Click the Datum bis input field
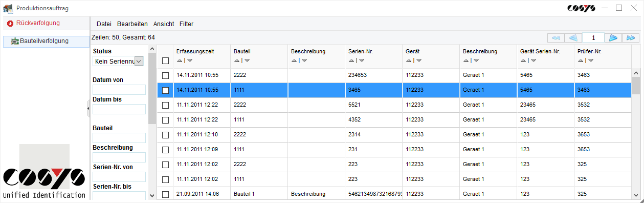Screen dimensions: 644x203 [119, 109]
